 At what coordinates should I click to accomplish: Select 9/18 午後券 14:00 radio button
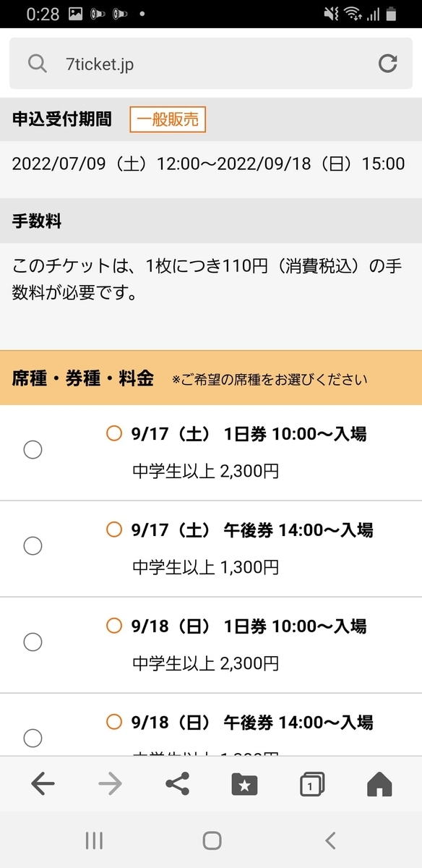[x=33, y=738]
